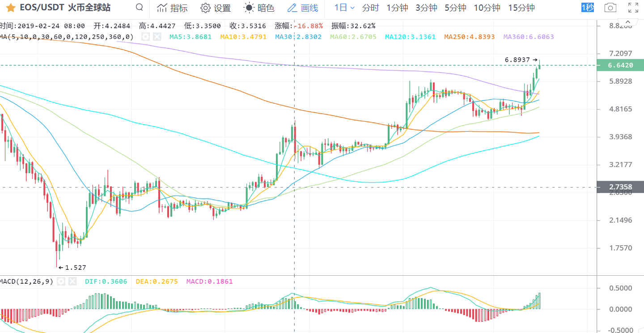Image resolution: width=644 pixels, height=333 pixels.
Task: Remove the MA indicator with its X icon
Action: pyautogui.click(x=157, y=37)
